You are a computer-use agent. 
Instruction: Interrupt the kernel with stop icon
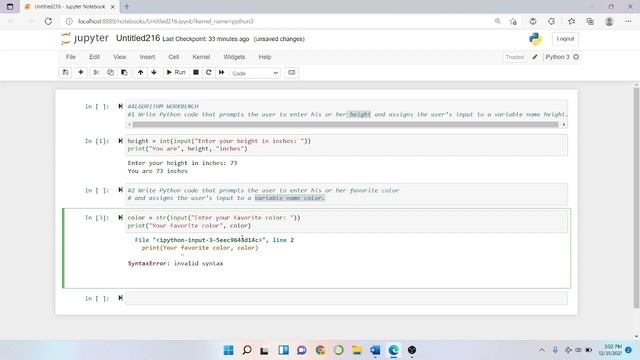tap(196, 73)
